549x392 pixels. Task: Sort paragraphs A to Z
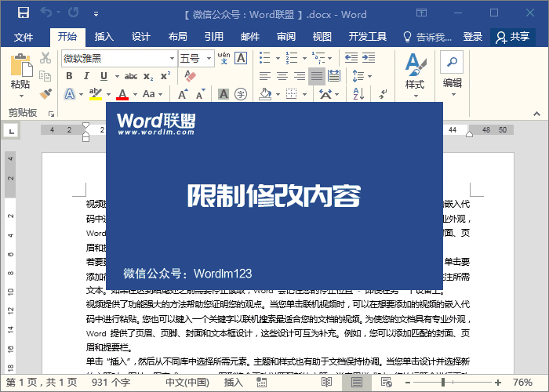[359, 94]
